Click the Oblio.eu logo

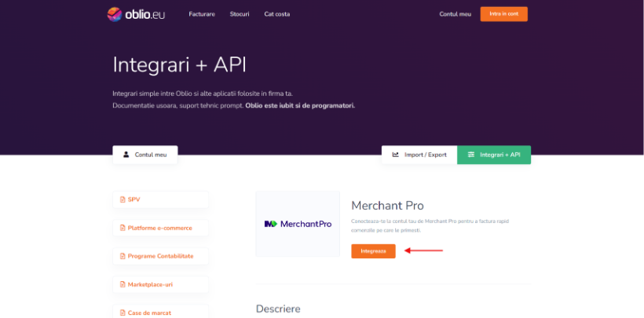[136, 14]
